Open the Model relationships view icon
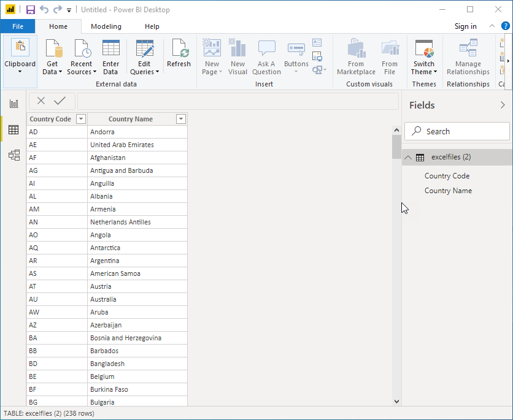 pyautogui.click(x=13, y=155)
